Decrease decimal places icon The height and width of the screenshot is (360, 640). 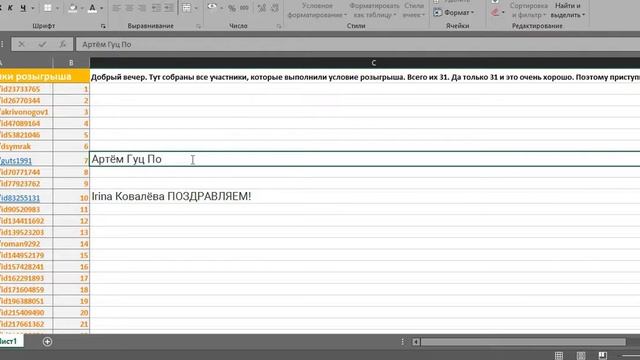275,8
